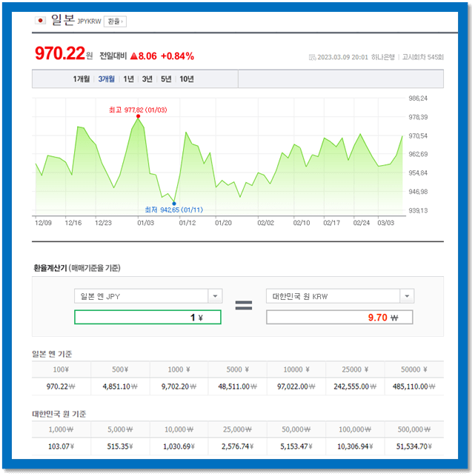
Task: Click the 하나은행 source label
Action: click(383, 58)
